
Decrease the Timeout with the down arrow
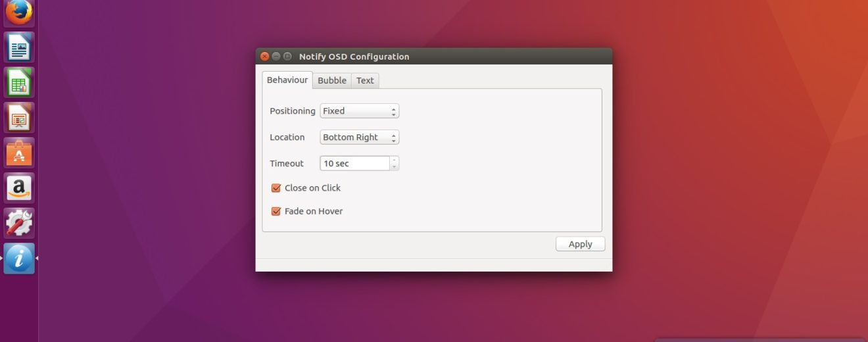[x=395, y=167]
